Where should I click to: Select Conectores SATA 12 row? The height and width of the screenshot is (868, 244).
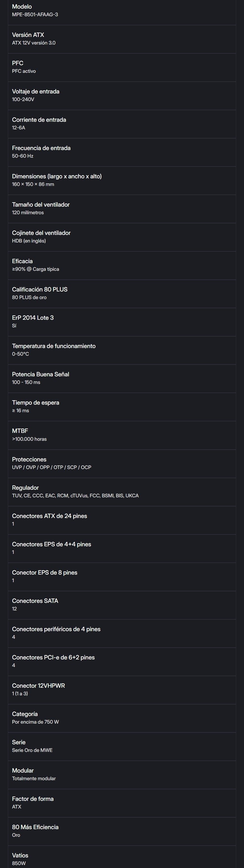122,605
